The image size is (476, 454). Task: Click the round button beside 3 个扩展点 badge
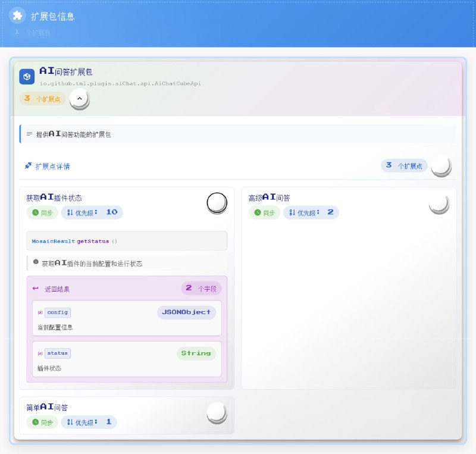[x=440, y=167]
